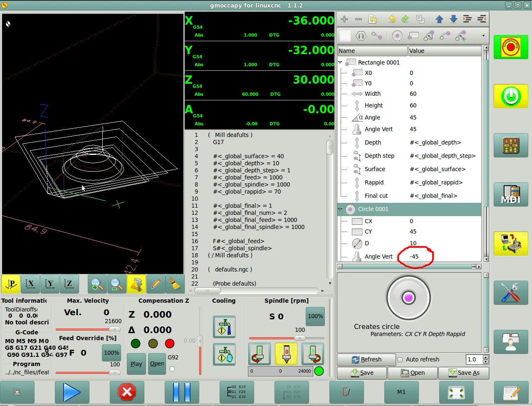Add a circle feature from the toolbar
This screenshot has width=532, height=406.
[x=397, y=36]
